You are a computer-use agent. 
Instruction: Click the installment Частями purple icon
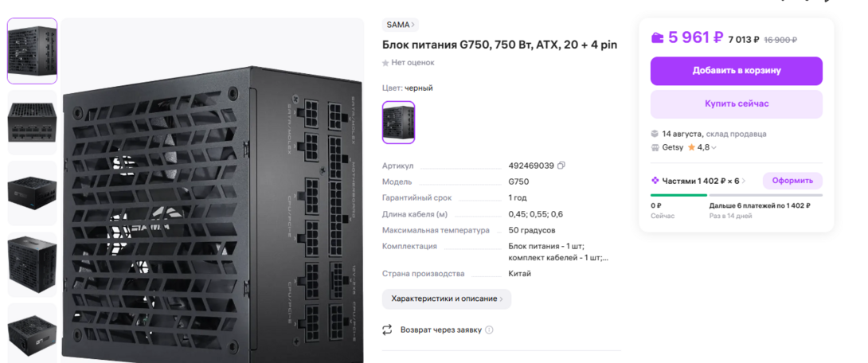coord(655,181)
